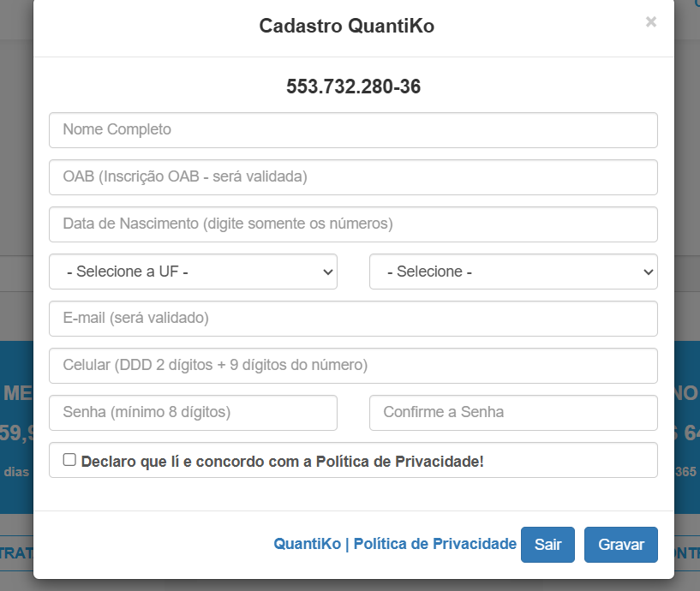The height and width of the screenshot is (591, 700).
Task: Expand the second Selecione dropdown
Action: point(513,272)
